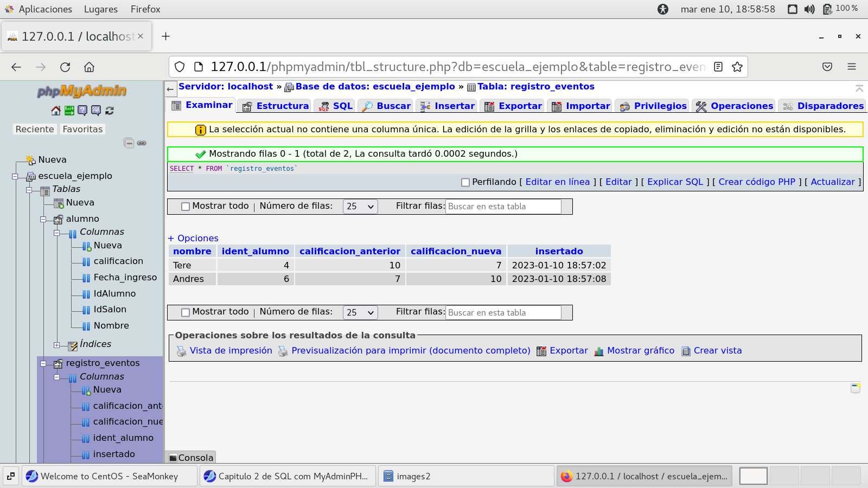Collapse the alumno table tree node
Viewport: 868px width, 488px height.
43,219
